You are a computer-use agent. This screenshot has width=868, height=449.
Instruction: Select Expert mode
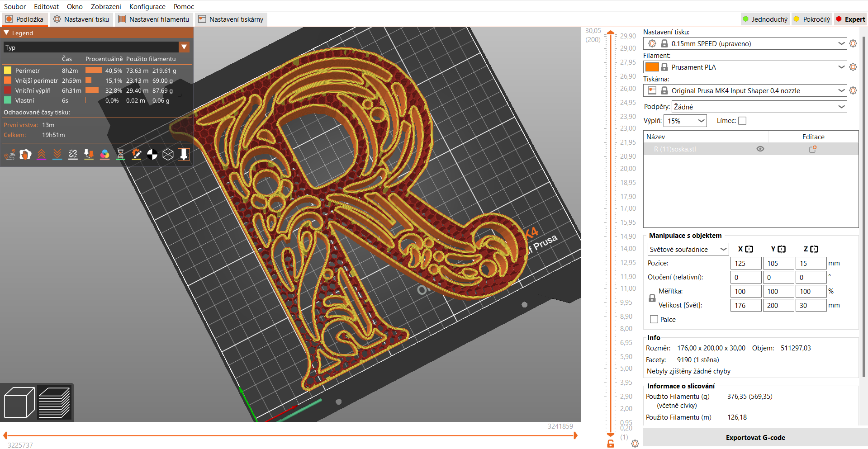coord(850,19)
